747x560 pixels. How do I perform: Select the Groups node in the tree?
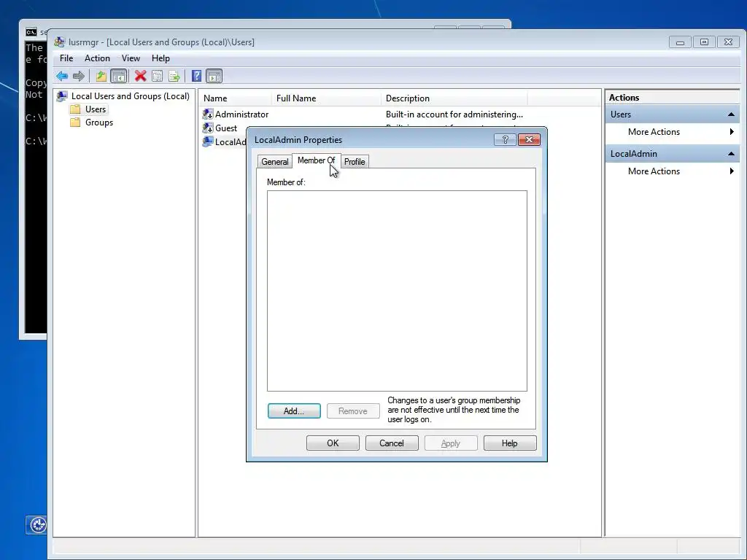pyautogui.click(x=99, y=122)
